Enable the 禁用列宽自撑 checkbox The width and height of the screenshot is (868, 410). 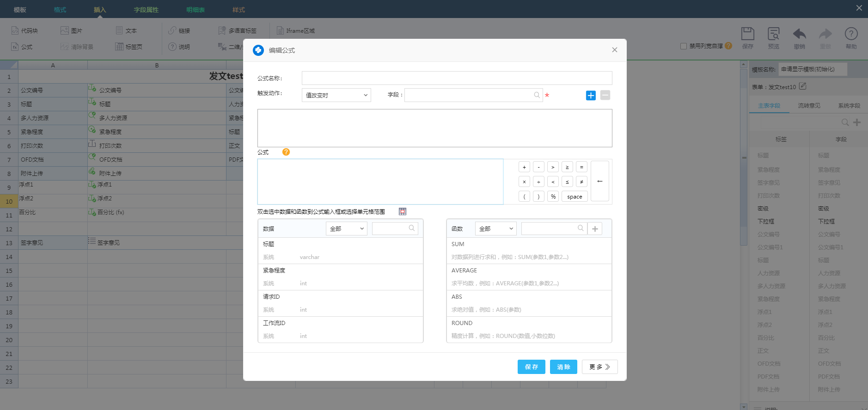684,46
